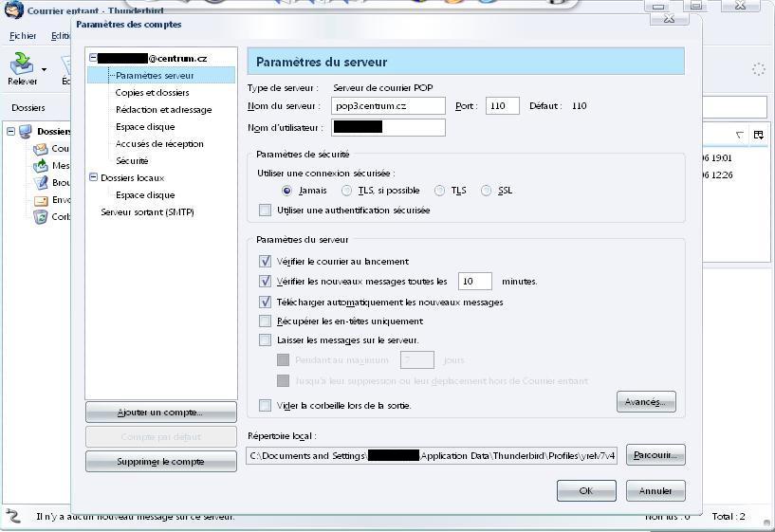This screenshot has height=532, width=775.
Task: Open Espace disque under centrum.cz account
Action: [145, 126]
